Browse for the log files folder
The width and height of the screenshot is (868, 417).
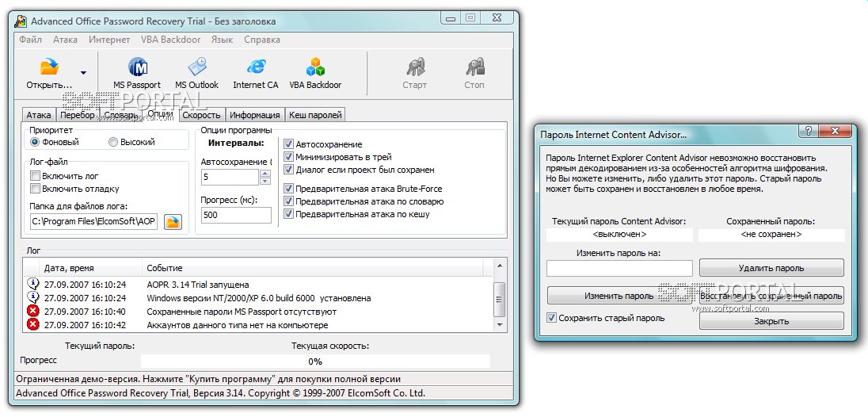pos(173,222)
